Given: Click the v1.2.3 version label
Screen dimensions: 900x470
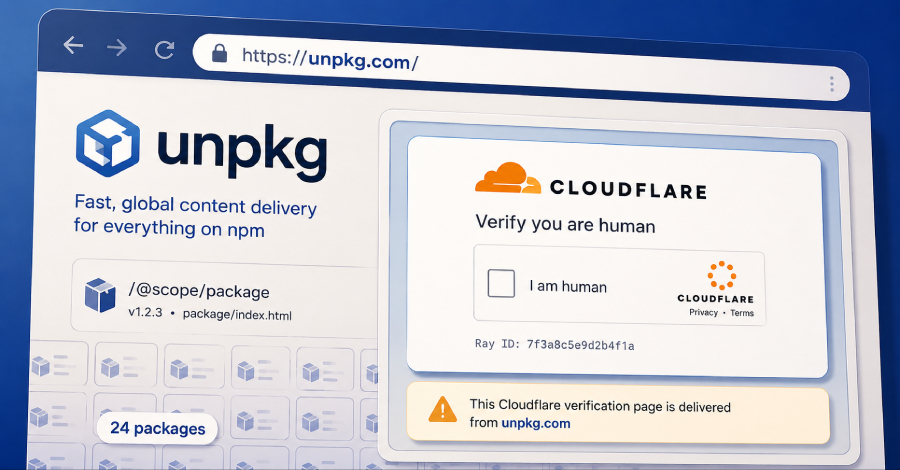Looking at the screenshot, I should click(x=145, y=313).
